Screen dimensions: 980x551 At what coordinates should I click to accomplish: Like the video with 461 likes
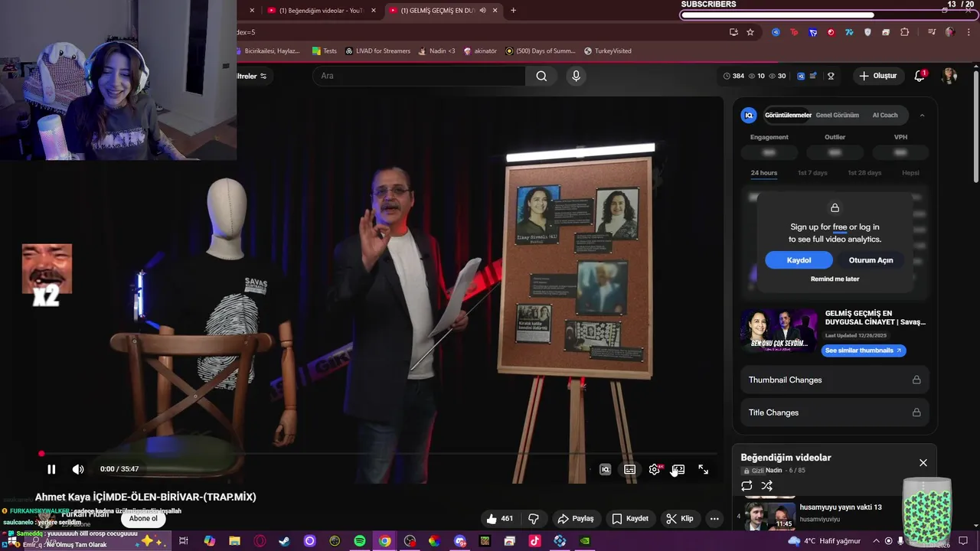[x=499, y=518]
